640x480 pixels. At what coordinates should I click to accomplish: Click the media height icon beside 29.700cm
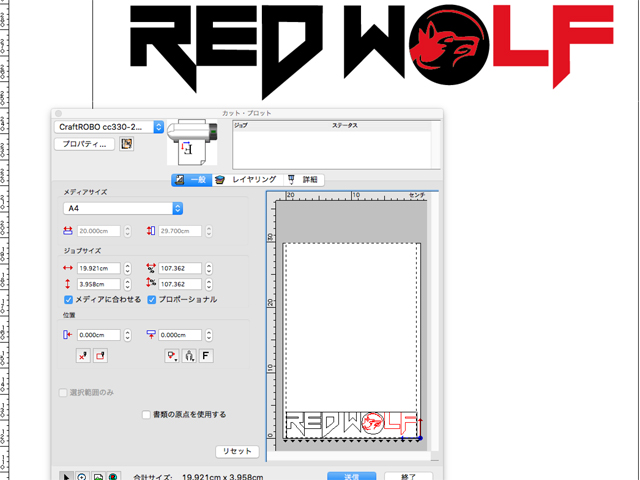[x=151, y=231]
